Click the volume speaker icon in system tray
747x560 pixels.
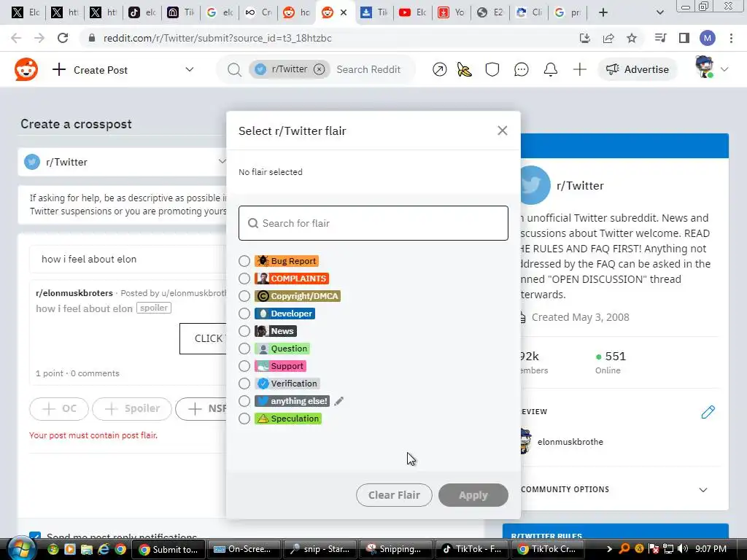683,548
